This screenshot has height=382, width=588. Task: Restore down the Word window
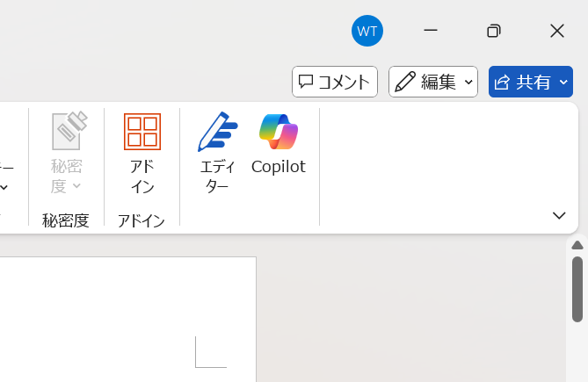click(493, 31)
